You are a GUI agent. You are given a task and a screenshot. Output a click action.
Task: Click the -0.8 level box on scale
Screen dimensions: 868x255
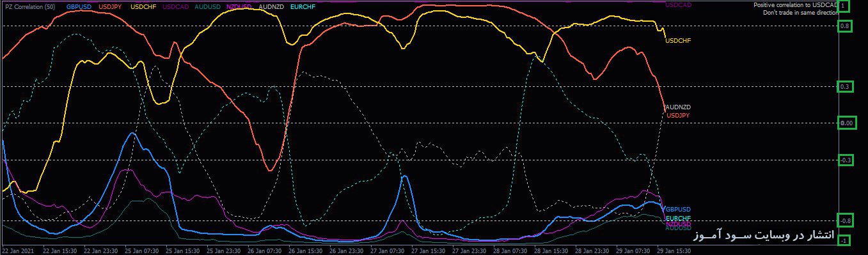pos(846,220)
